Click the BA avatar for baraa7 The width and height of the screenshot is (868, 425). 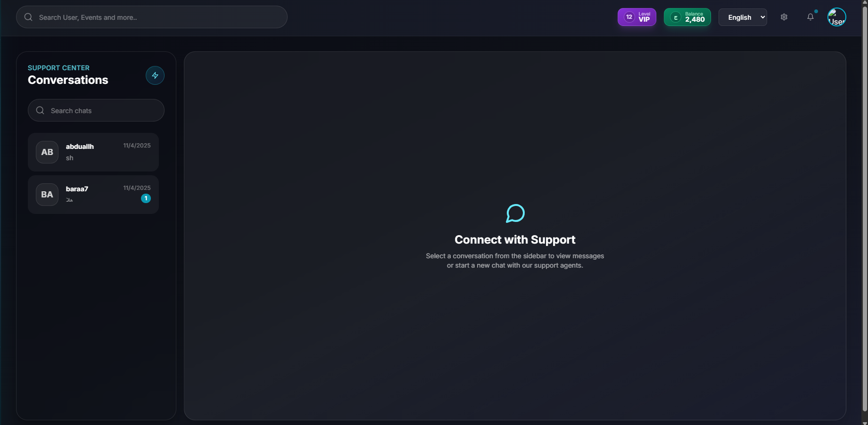click(47, 195)
